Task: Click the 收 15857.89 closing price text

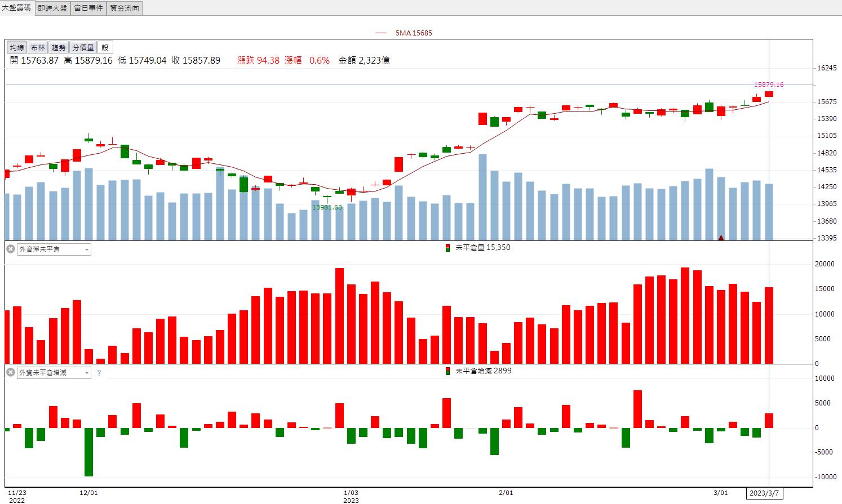Action: [x=196, y=60]
